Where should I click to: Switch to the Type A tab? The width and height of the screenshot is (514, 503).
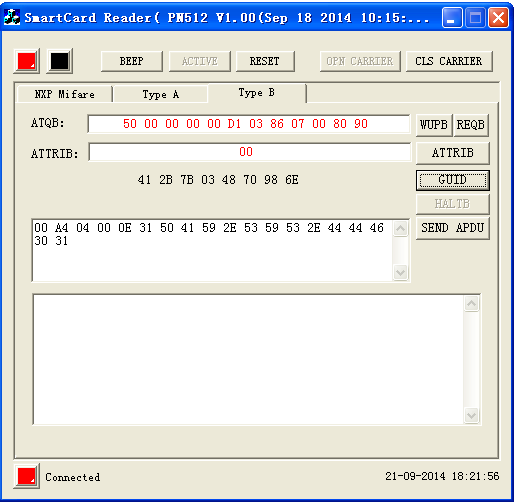161,94
